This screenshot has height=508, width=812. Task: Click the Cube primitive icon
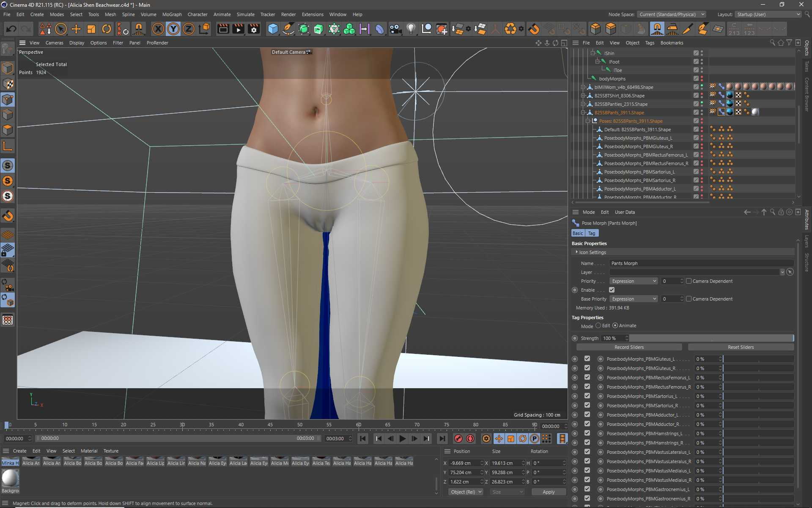coord(273,29)
